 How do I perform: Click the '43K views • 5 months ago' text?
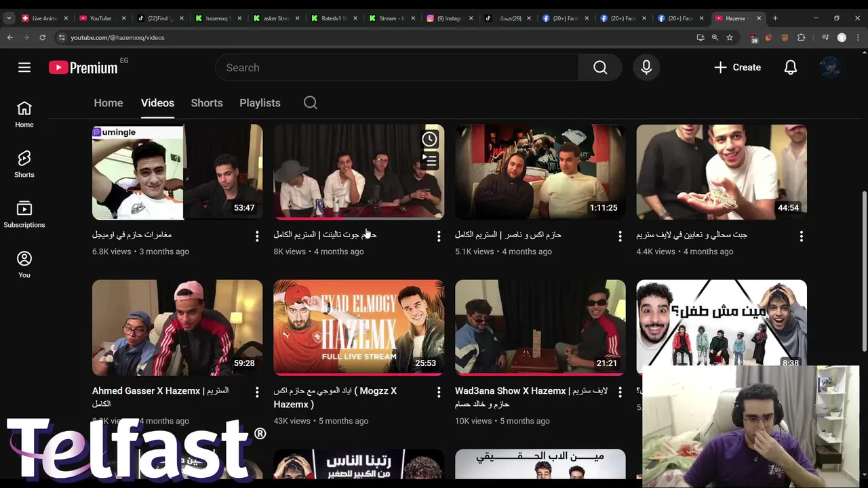pyautogui.click(x=321, y=421)
